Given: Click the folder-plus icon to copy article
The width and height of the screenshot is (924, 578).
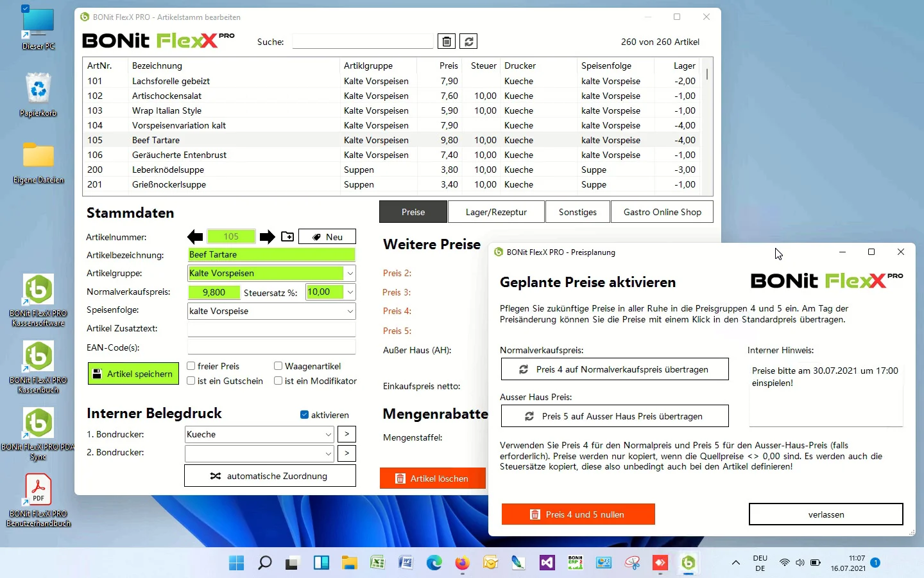Looking at the screenshot, I should pyautogui.click(x=287, y=236).
